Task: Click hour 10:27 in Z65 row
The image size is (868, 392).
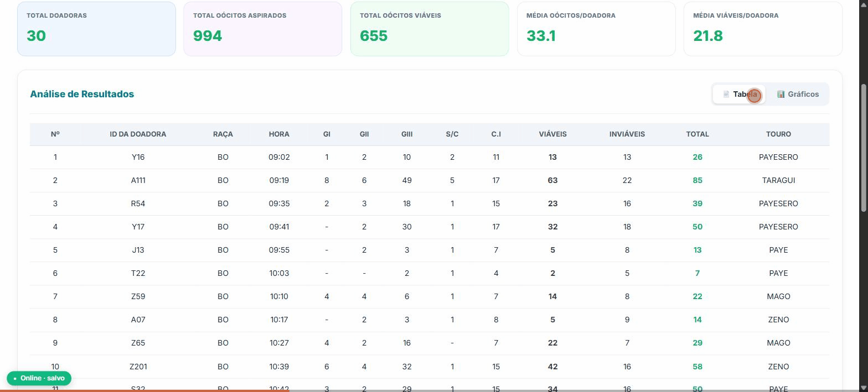Action: click(x=279, y=343)
